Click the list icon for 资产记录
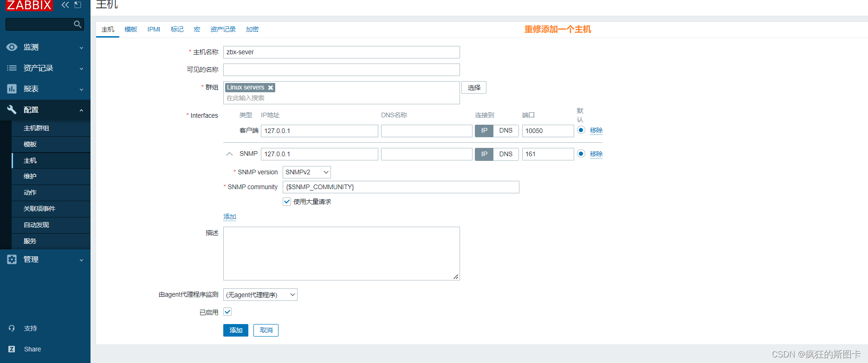The height and width of the screenshot is (363, 868). (x=12, y=68)
